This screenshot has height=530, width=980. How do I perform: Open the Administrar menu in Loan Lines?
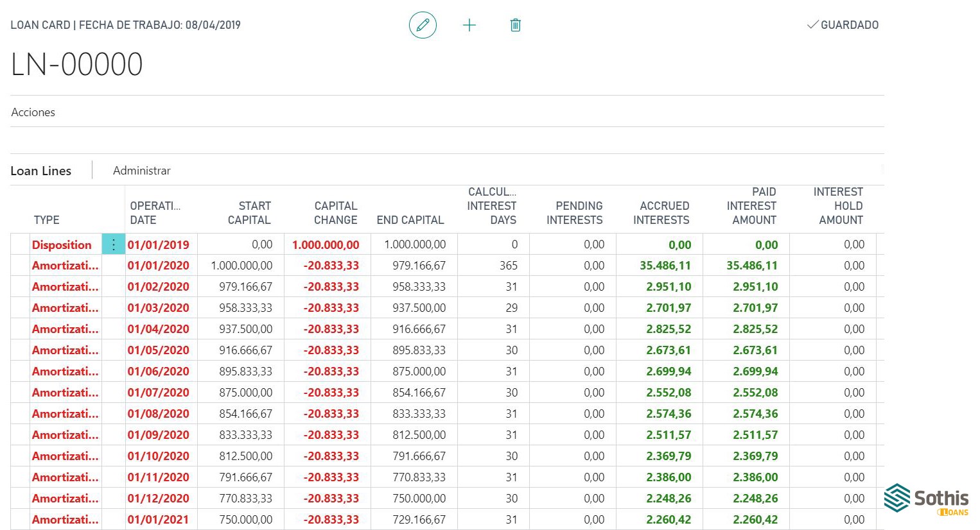pyautogui.click(x=142, y=171)
